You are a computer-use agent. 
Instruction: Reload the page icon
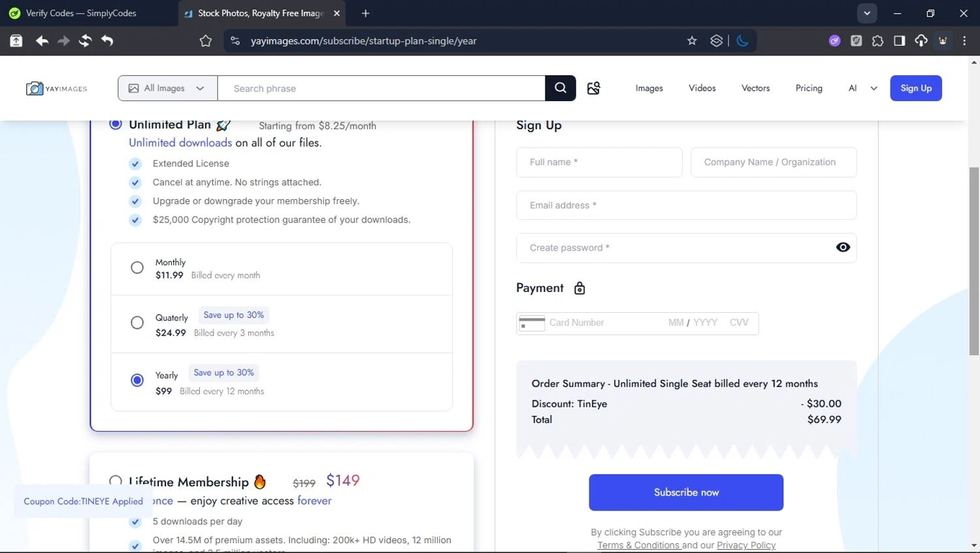click(x=85, y=40)
